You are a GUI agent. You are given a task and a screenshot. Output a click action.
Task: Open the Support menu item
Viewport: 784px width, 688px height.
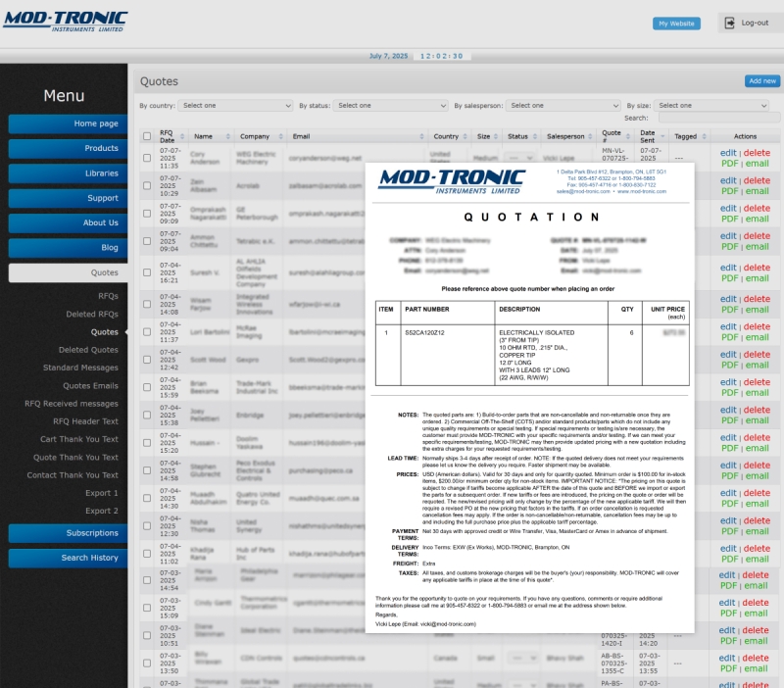click(68, 198)
